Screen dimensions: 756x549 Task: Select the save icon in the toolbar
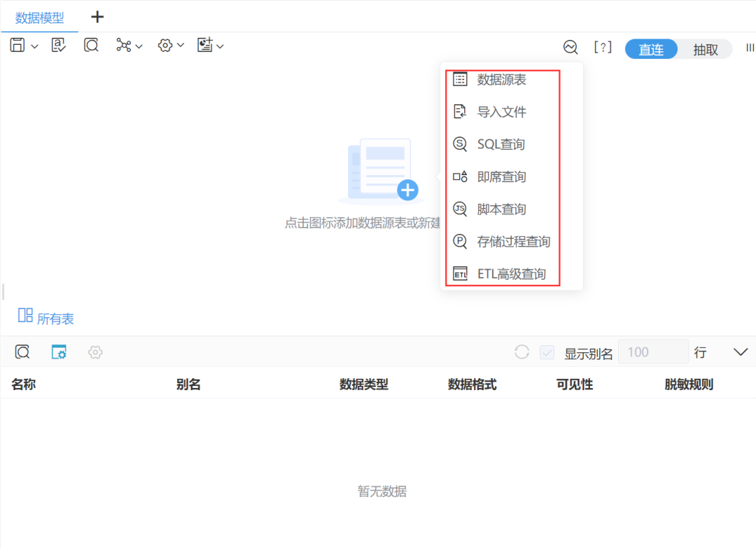(x=18, y=45)
